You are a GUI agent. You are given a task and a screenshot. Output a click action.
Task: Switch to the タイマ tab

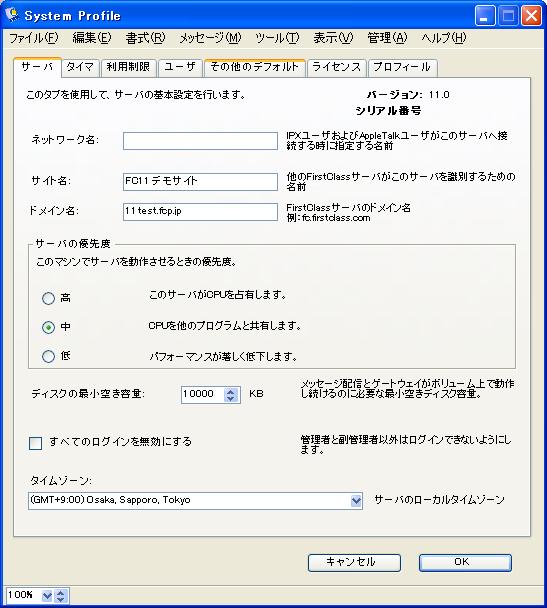(x=80, y=67)
